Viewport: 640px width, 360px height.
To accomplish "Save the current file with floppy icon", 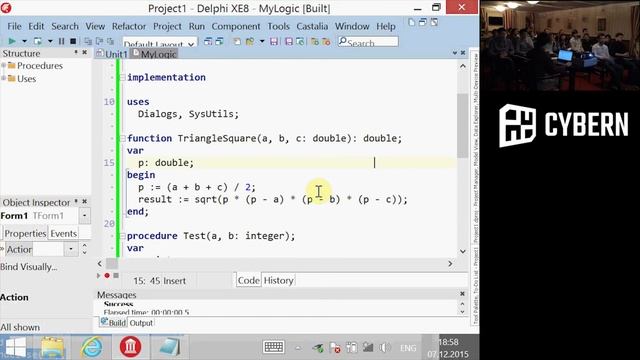I will (x=274, y=41).
